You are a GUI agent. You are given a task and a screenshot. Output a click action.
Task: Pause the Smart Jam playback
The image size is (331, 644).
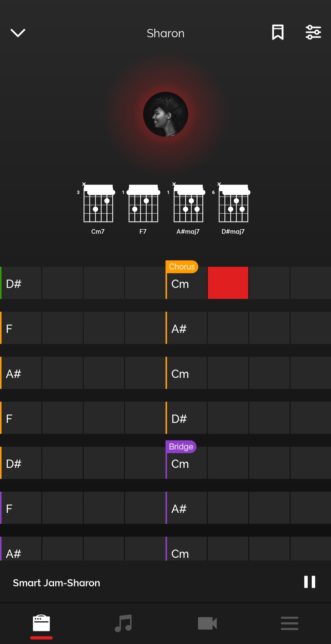pos(310,582)
